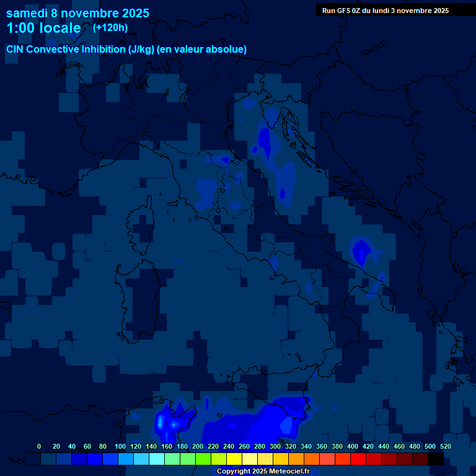Viewport: 476px width, 476px height.
Task: Select the first dark swatch at legend start
Action: tap(33, 459)
